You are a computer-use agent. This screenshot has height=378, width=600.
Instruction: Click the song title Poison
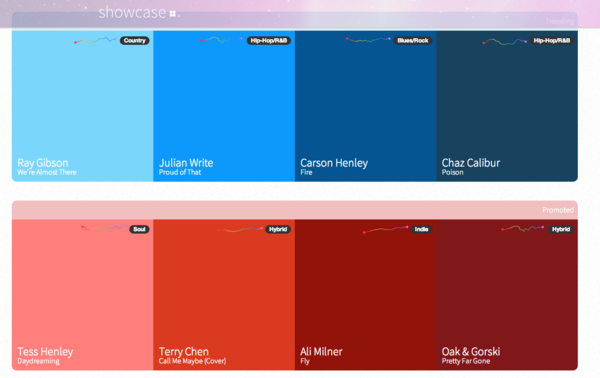[x=453, y=172]
